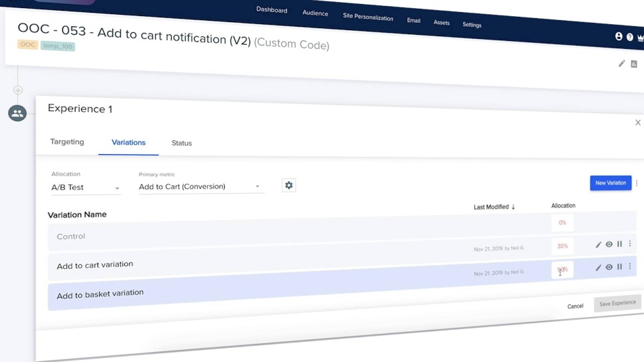Go to Dashboard in the top navigation
Screen dimensions: 644x362
[x=272, y=9]
